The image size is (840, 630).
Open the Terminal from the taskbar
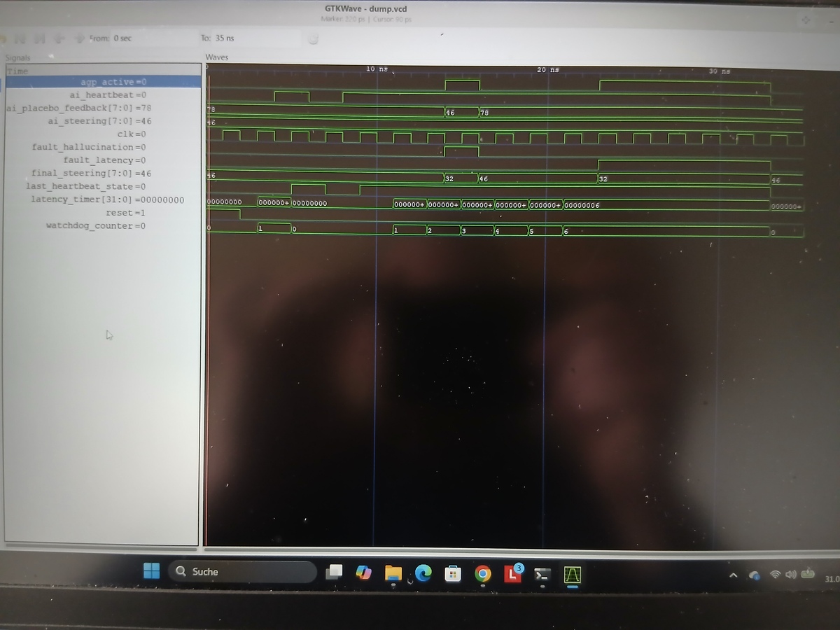pos(542,575)
